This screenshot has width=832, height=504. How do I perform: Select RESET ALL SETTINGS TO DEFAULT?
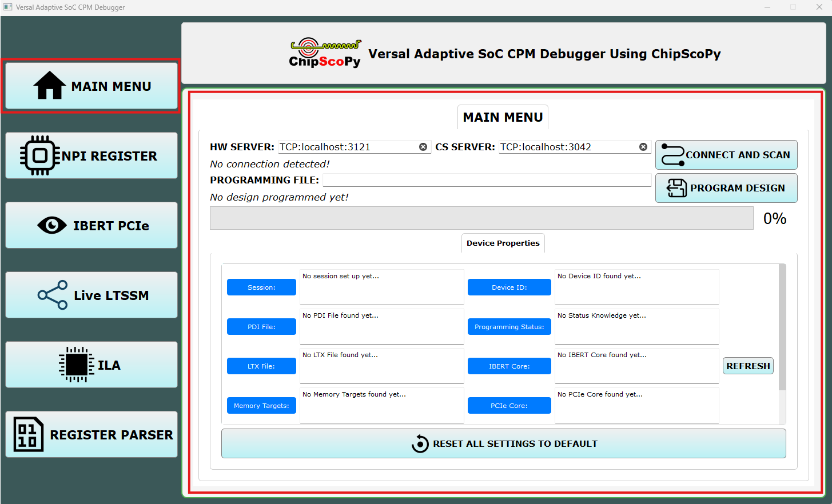[503, 443]
